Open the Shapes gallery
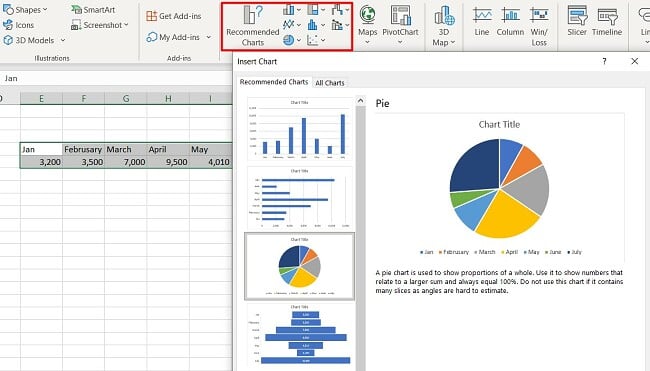This screenshot has width=650, height=371. click(25, 10)
